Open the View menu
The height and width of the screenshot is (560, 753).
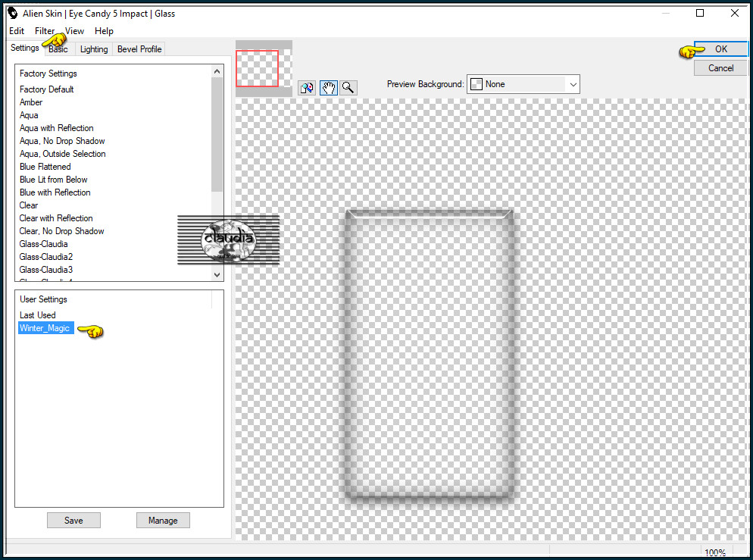(x=74, y=31)
